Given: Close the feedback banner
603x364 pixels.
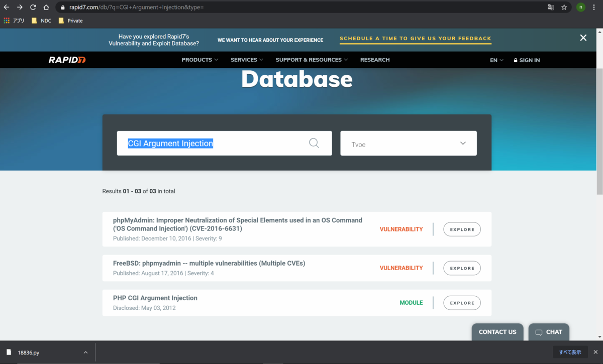Looking at the screenshot, I should click(583, 38).
